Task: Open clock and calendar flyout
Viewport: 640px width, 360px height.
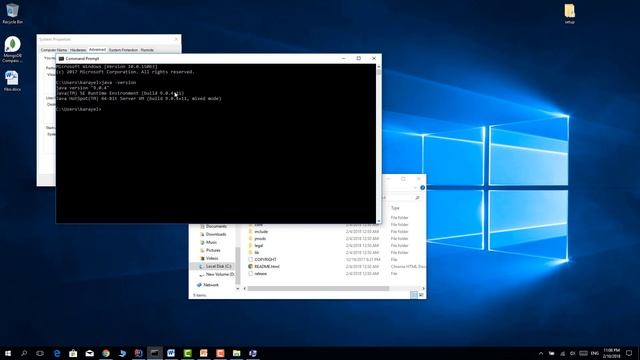Action: pyautogui.click(x=611, y=353)
